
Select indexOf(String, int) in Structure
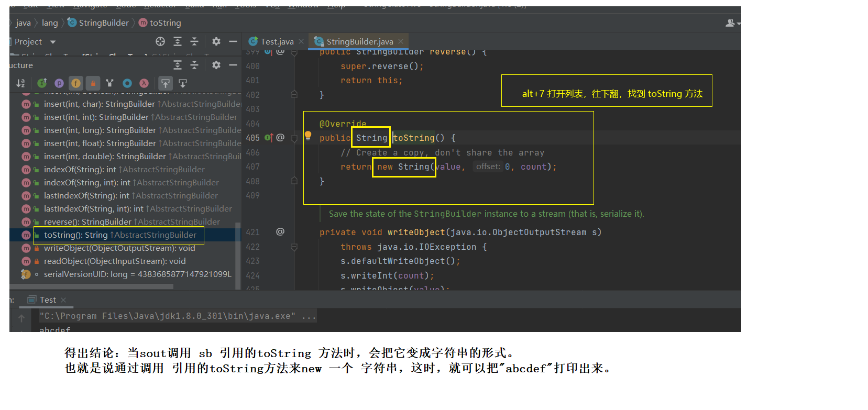[125, 183]
